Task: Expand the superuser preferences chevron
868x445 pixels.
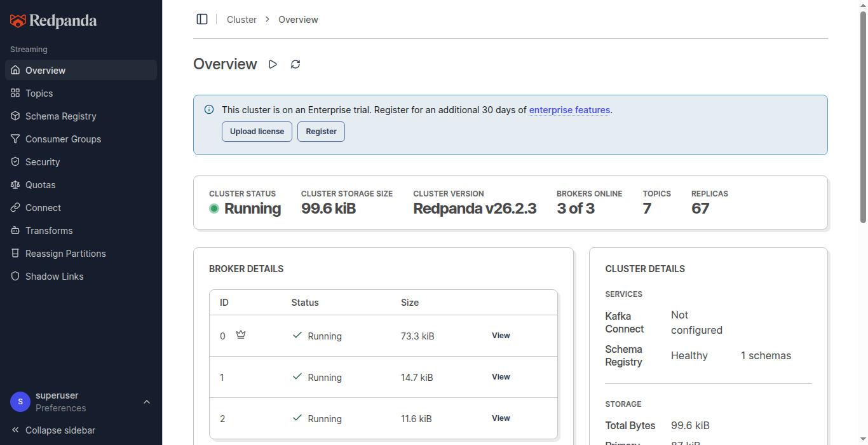Action: click(147, 402)
